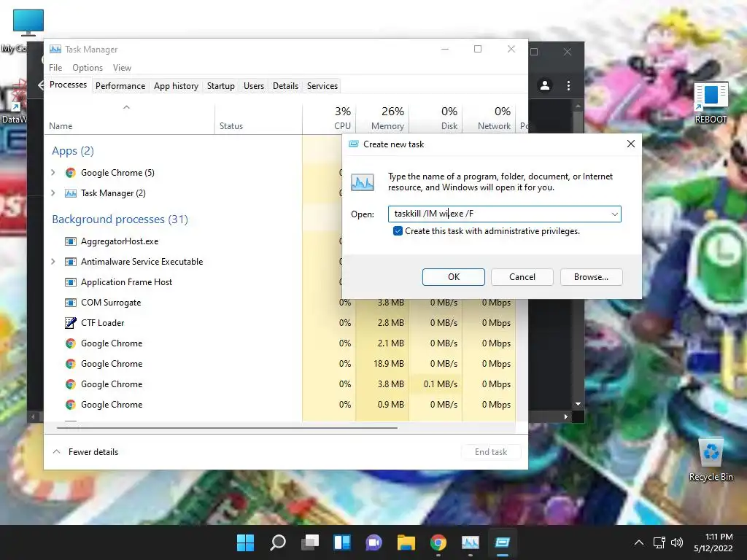Open the taskbar Search icon
747x560 pixels.
[x=278, y=542]
